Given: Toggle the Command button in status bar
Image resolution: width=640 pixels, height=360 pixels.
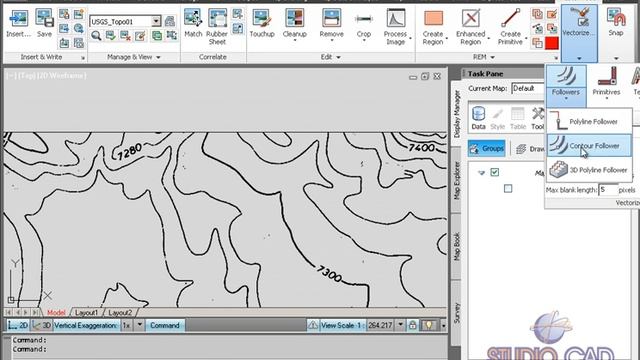Looking at the screenshot, I should [x=164, y=325].
